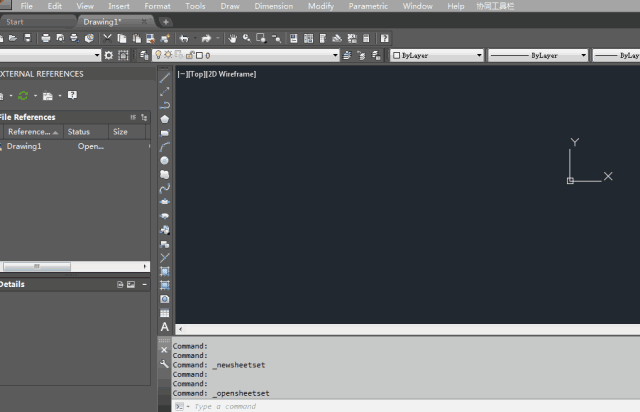Screen dimensions: 640x412
Task: Click the Multiline Text (A) tool
Action: pos(165,327)
